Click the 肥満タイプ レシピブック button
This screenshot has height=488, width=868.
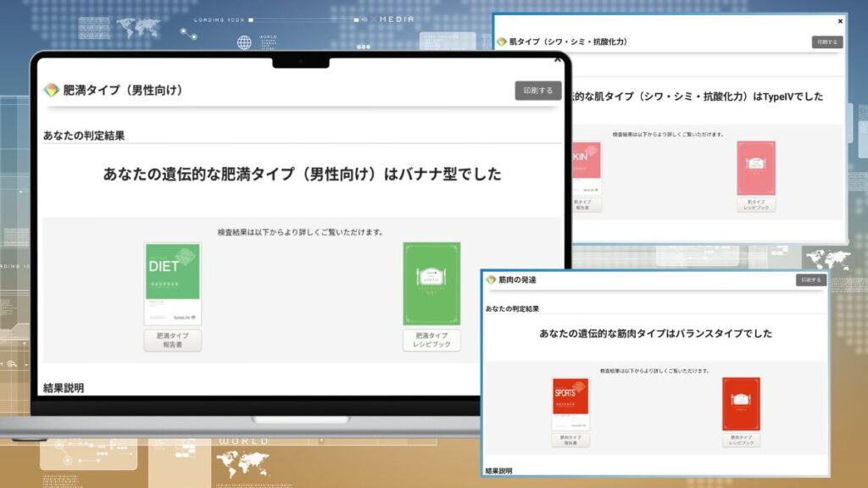pyautogui.click(x=431, y=341)
